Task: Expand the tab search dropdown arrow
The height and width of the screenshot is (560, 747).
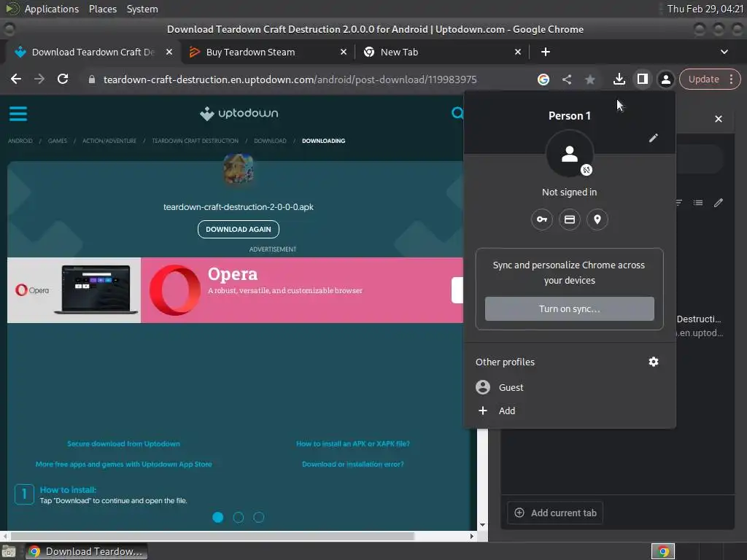Action: pos(724,52)
